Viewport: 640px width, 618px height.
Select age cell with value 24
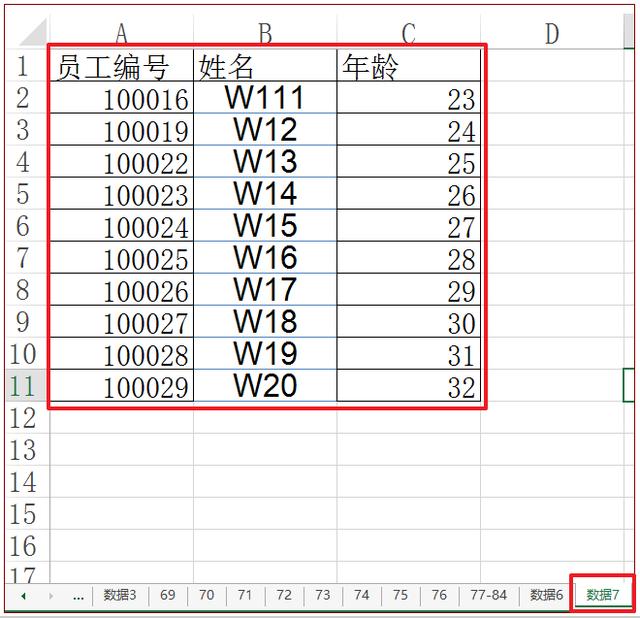[x=409, y=130]
